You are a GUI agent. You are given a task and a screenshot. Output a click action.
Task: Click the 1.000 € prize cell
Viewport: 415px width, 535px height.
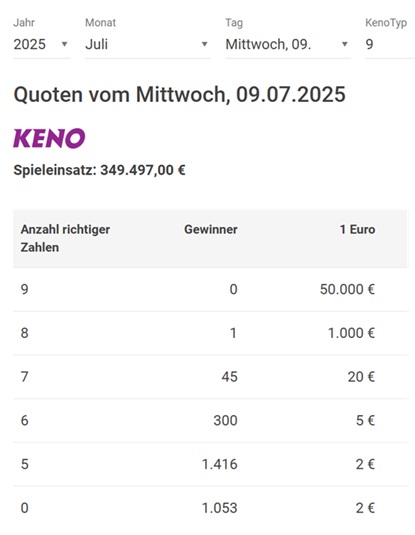(x=351, y=333)
